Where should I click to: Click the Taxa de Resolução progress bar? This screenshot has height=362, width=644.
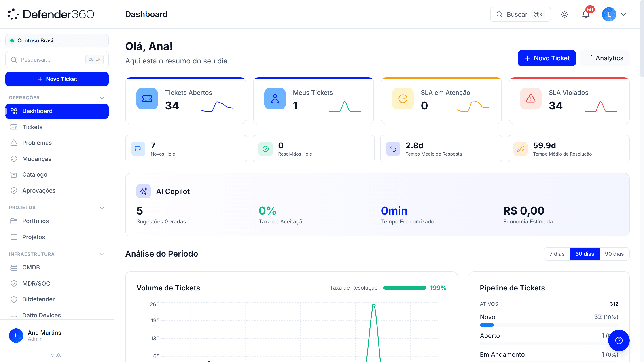click(x=405, y=288)
